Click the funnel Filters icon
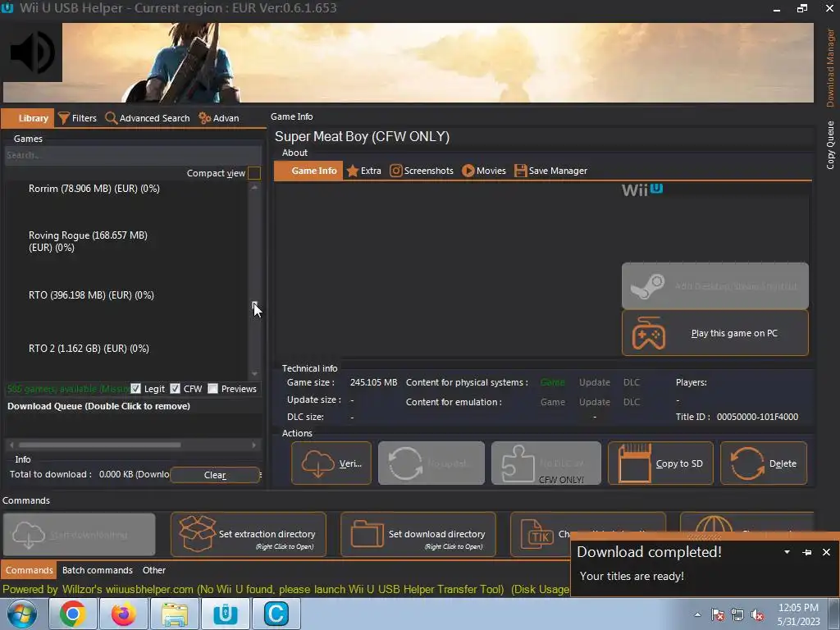 tap(64, 118)
